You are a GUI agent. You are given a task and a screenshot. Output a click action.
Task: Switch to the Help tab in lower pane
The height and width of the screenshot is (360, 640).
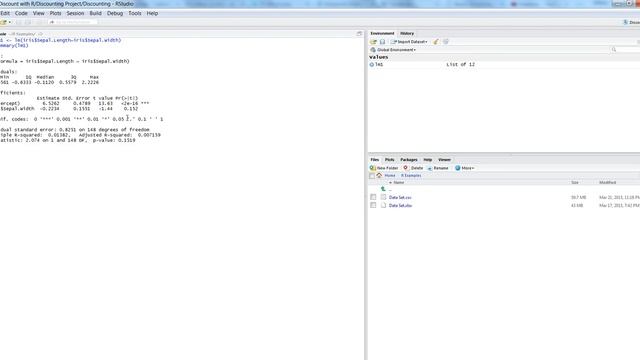pyautogui.click(x=427, y=160)
